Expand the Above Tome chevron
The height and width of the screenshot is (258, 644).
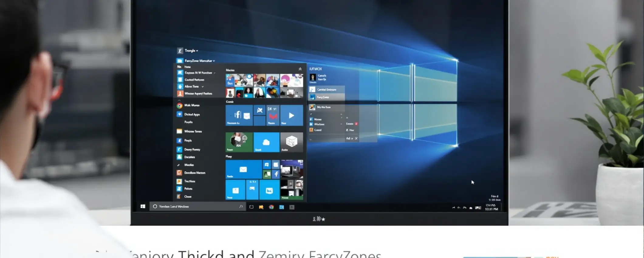coord(203,87)
